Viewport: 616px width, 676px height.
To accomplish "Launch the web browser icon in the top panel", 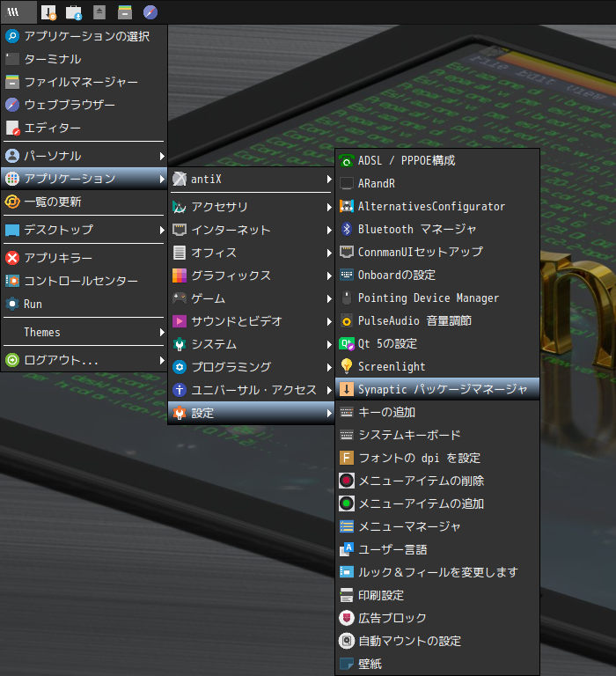I will 150,12.
